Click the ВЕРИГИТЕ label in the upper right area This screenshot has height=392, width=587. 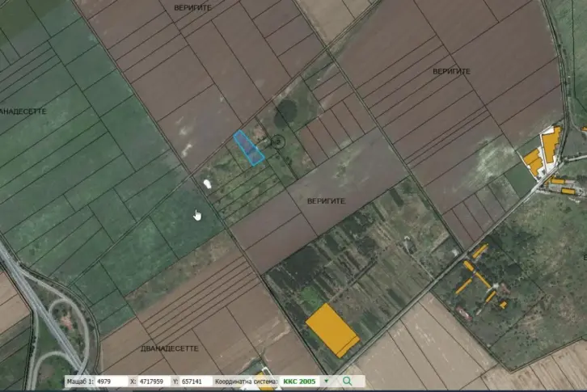click(451, 71)
